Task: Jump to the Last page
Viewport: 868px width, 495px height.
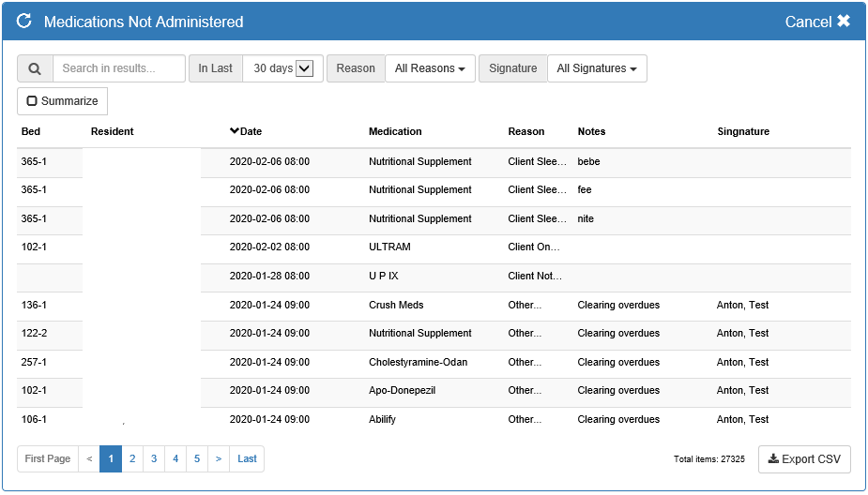Action: (247, 459)
